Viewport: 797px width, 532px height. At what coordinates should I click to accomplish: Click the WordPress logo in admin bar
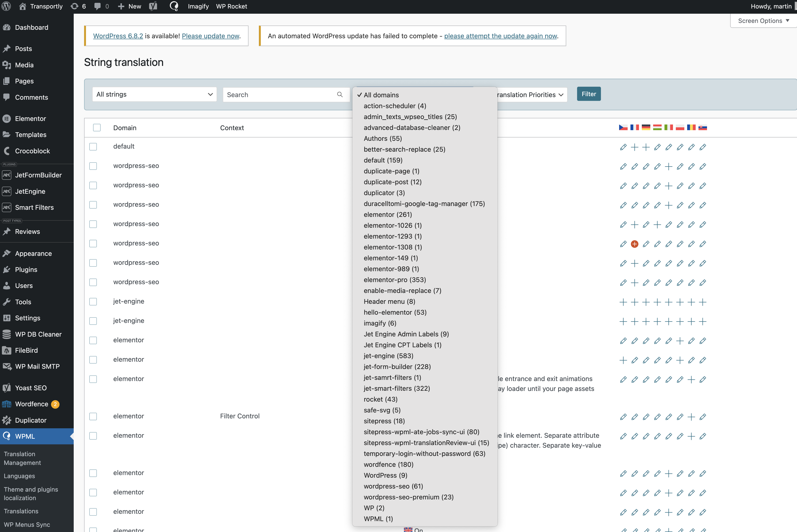(6, 6)
